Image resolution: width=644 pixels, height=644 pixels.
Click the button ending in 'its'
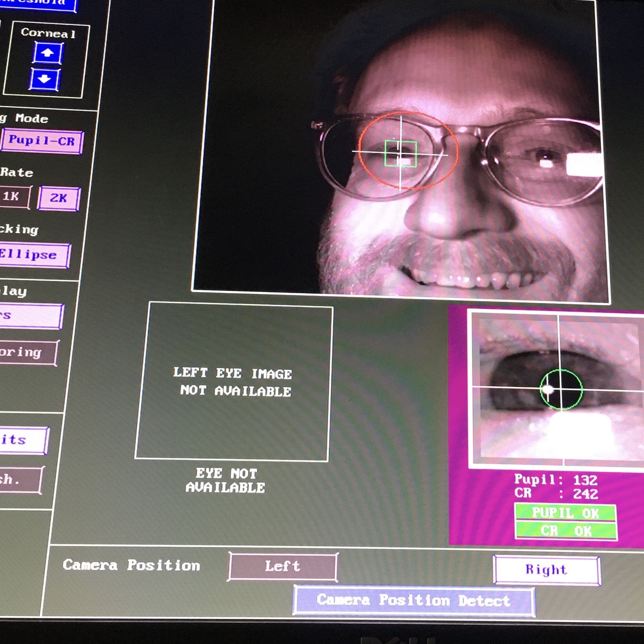click(23, 440)
